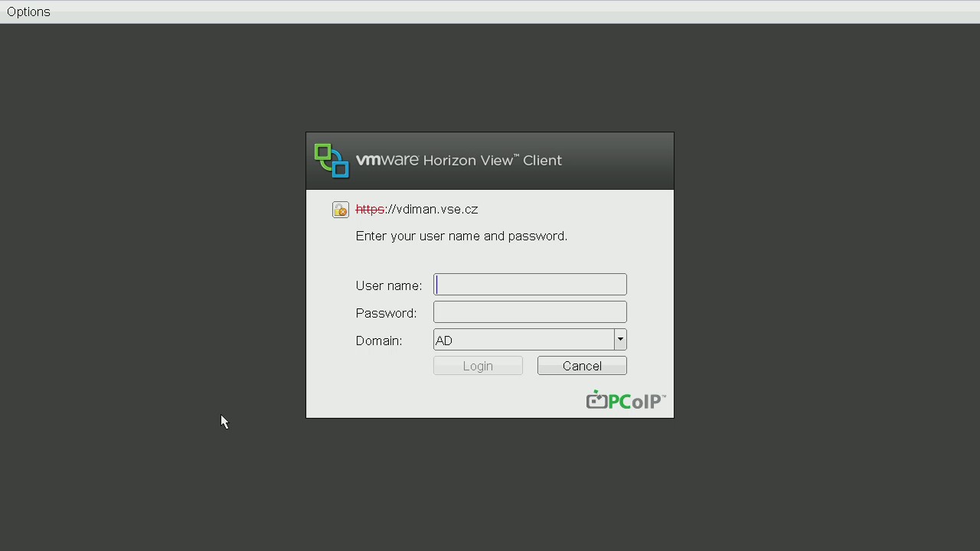
Task: Click the greyed-out Login button
Action: (x=478, y=366)
